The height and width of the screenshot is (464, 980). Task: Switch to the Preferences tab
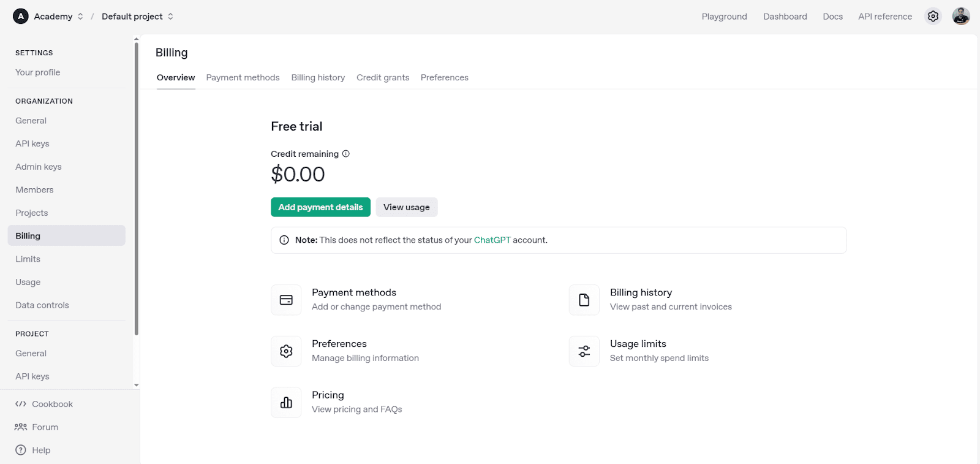point(445,77)
